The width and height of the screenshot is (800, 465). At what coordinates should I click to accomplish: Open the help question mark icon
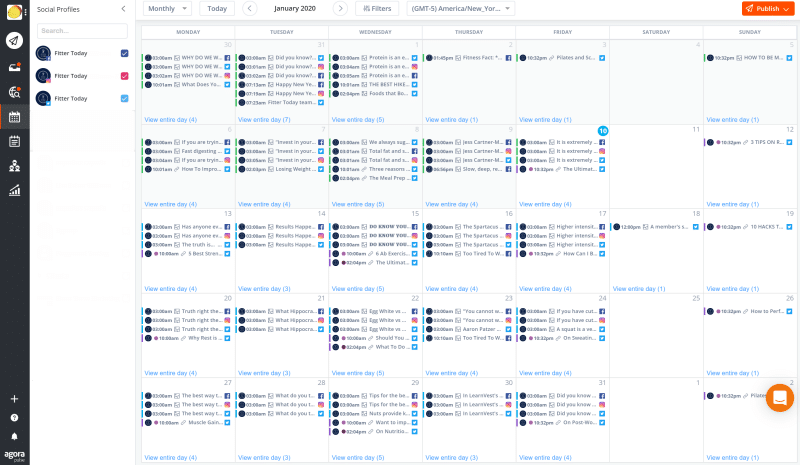pos(14,417)
